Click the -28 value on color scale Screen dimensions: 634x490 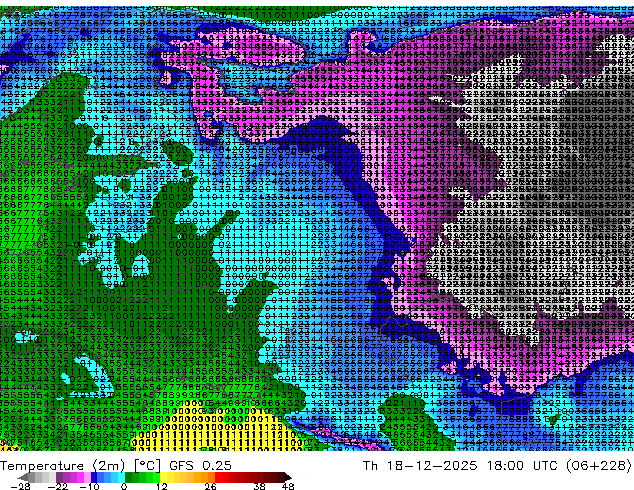pos(21,486)
